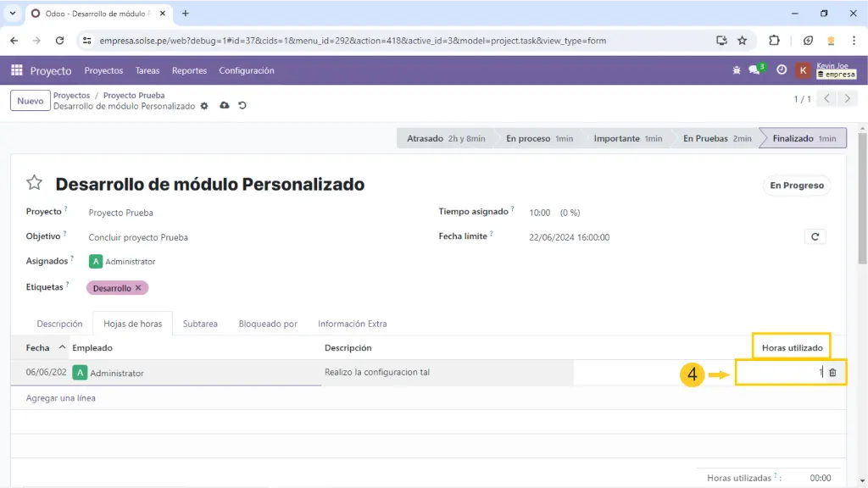The height and width of the screenshot is (488, 868).
Task: Delete the timesheet line with trash icon
Action: click(832, 373)
